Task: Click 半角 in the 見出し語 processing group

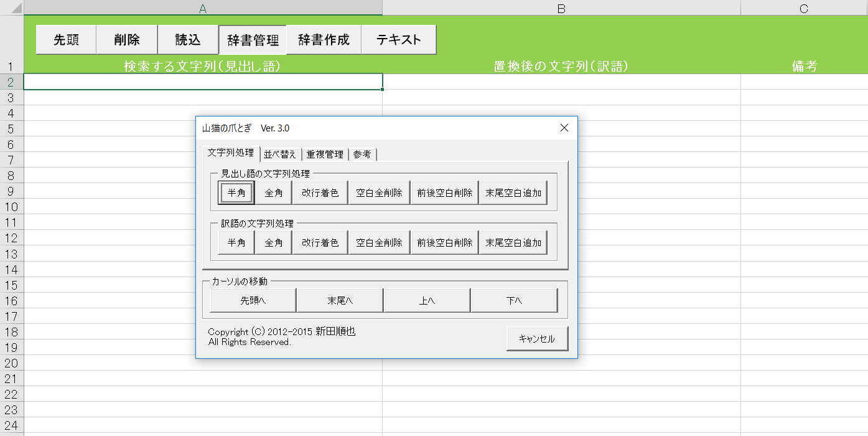Action: tap(236, 193)
